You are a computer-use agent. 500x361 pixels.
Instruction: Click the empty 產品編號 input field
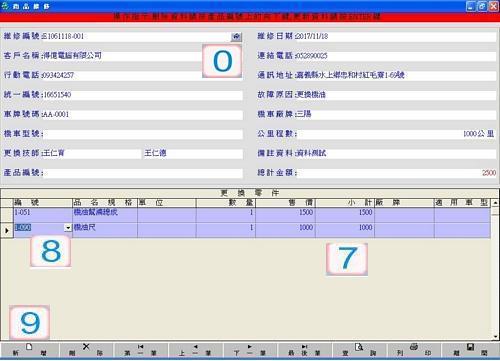pyautogui.click(x=143, y=173)
